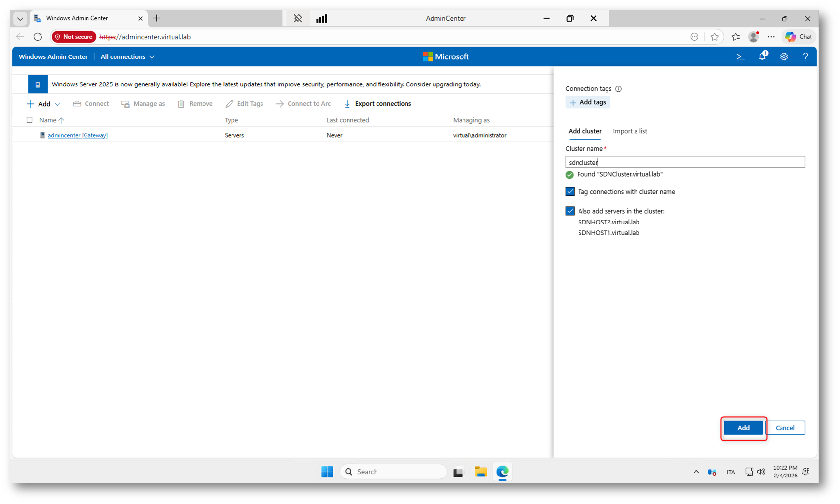Switch to the Import a list tab
840x504 pixels.
click(630, 131)
